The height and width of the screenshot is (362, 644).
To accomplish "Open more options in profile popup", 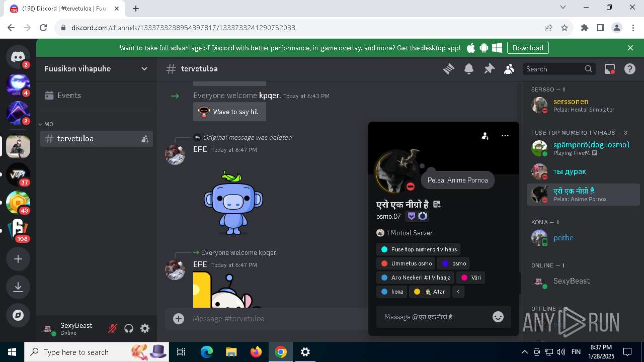I will 505,136.
